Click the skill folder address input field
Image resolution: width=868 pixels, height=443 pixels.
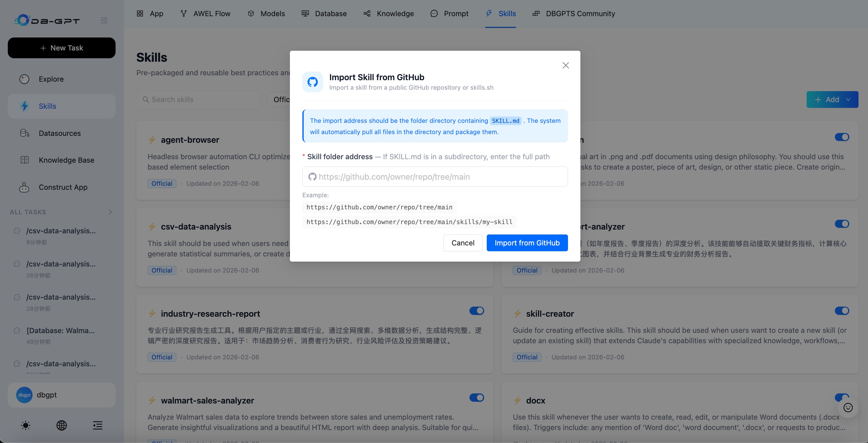pyautogui.click(x=435, y=176)
